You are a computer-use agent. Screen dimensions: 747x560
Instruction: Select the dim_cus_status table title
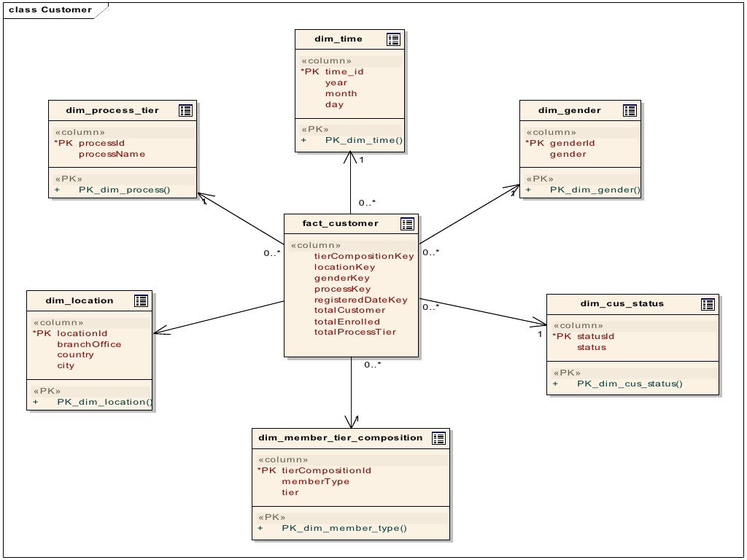[x=622, y=304]
